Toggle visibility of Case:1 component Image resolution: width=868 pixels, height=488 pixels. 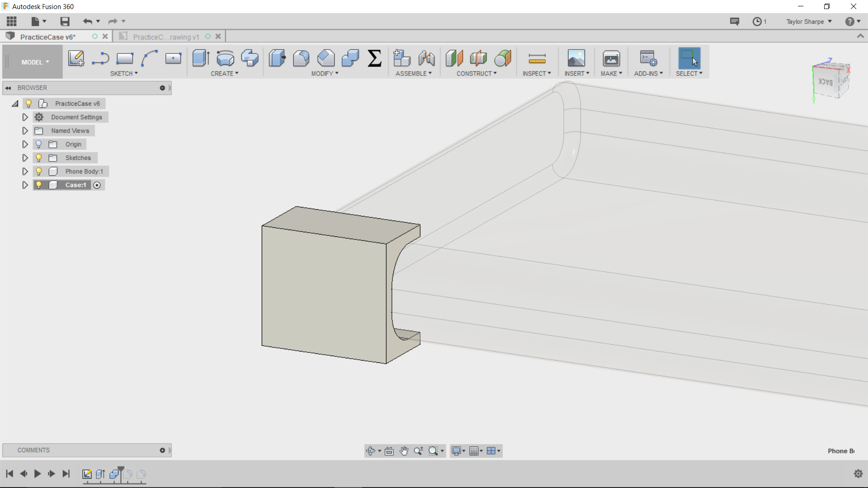[x=38, y=185]
